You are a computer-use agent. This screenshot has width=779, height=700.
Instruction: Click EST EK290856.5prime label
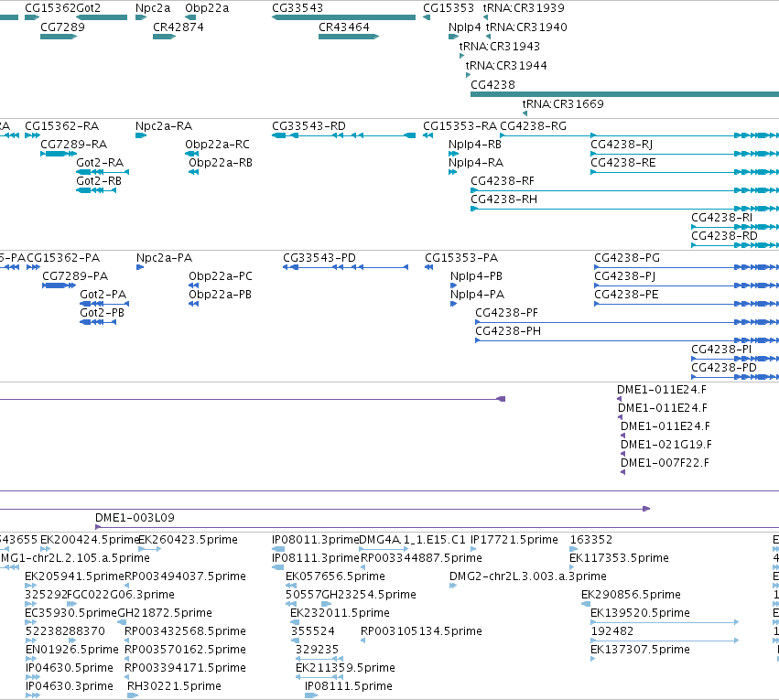[x=631, y=595]
